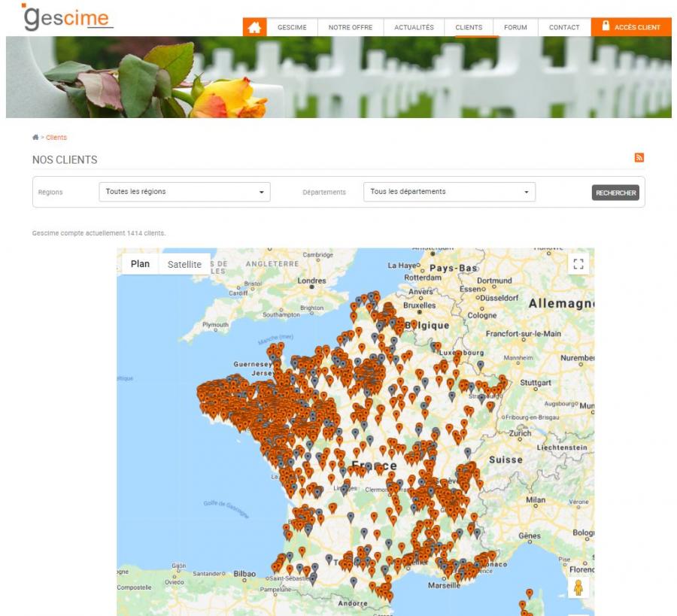Click the orange home icon in navigation

click(255, 27)
